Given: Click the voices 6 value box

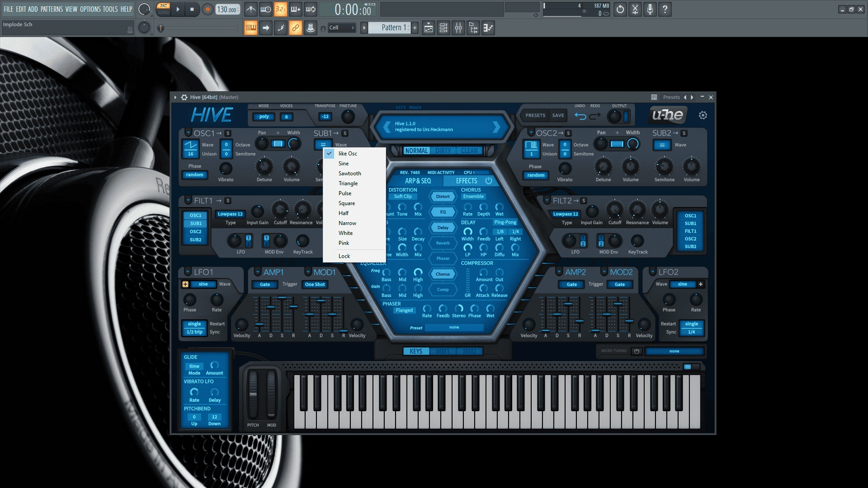Looking at the screenshot, I should click(x=286, y=117).
